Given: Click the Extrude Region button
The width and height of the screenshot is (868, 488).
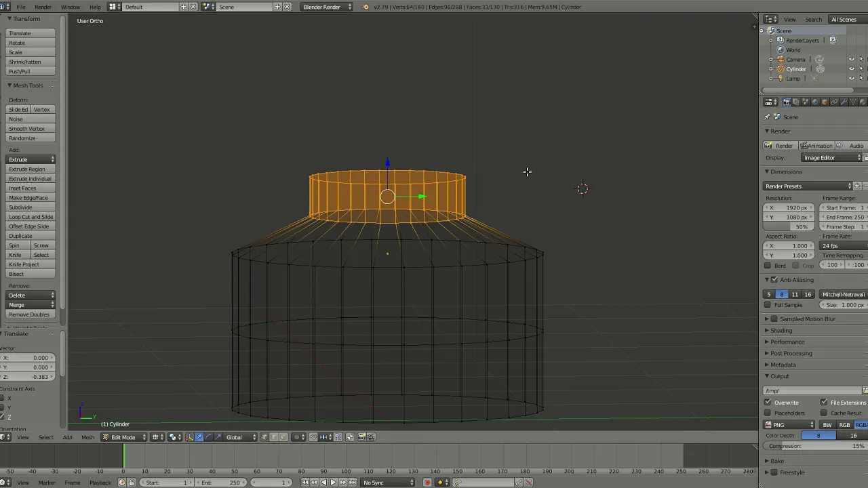Looking at the screenshot, I should coord(31,169).
